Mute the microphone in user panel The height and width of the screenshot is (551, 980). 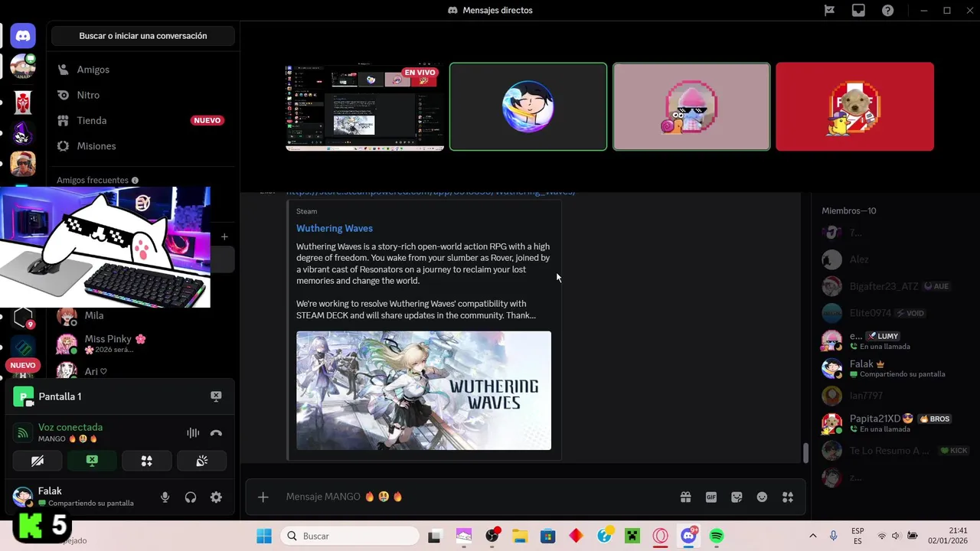point(165,497)
